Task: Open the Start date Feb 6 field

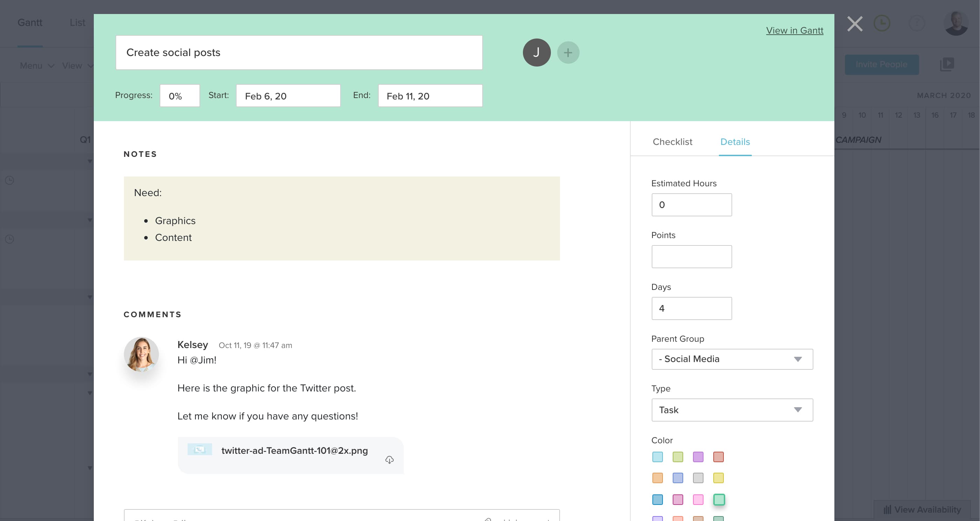Action: click(288, 96)
